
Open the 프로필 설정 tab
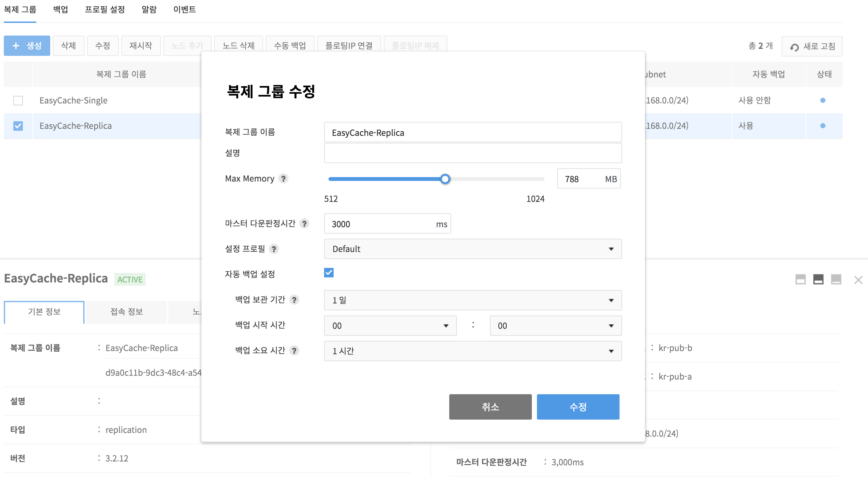(105, 10)
